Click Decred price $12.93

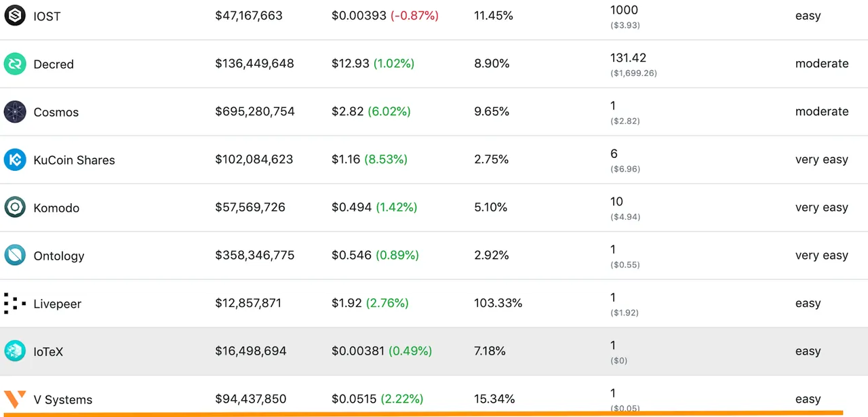pos(351,64)
